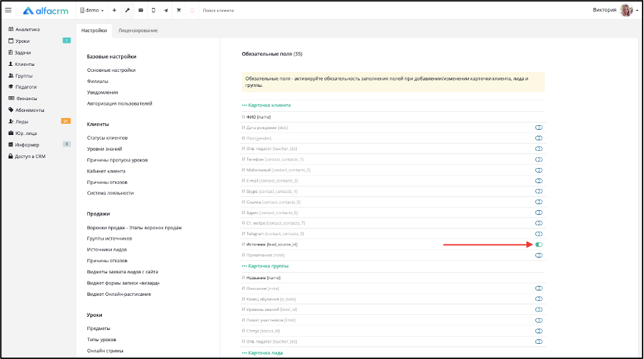Viewport: 644px width, 359px height.
Task: Open the demo branch dropdown
Action: click(x=92, y=11)
